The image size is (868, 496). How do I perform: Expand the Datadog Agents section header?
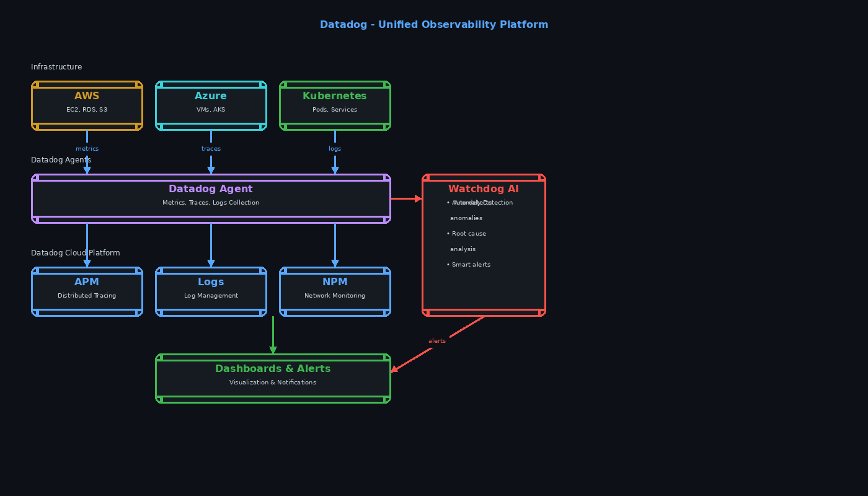coord(61,159)
